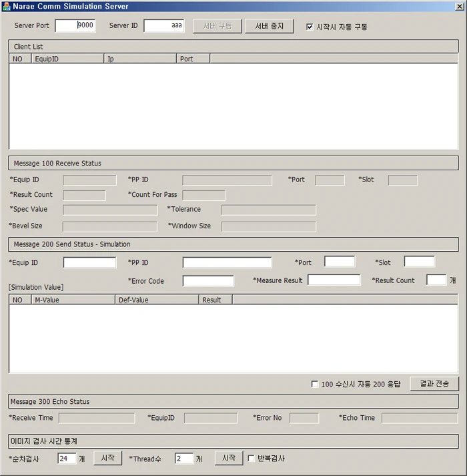The width and height of the screenshot is (467, 476).
Task: Click the Def-Value column header
Action: pyautogui.click(x=157, y=300)
